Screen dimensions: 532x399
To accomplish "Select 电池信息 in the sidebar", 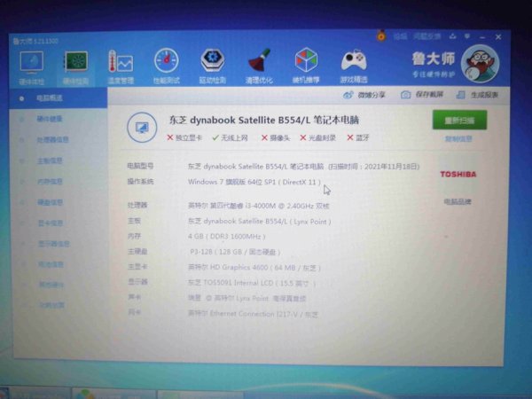I will click(51, 264).
